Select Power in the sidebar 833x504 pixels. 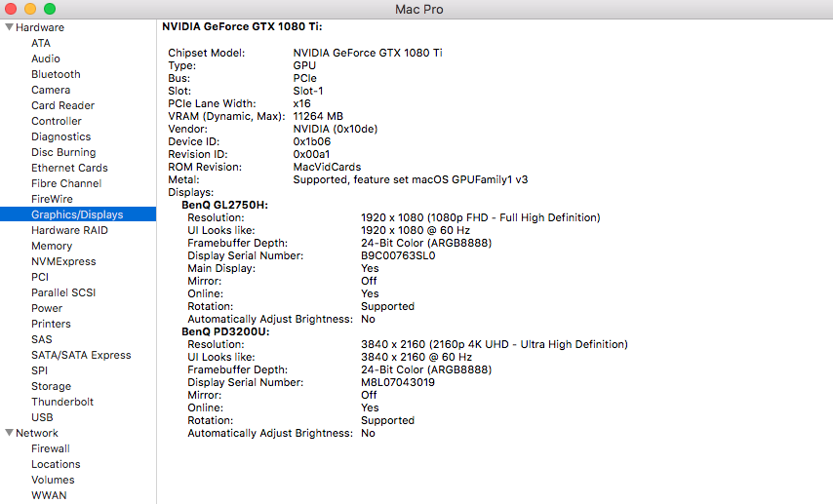tap(47, 308)
